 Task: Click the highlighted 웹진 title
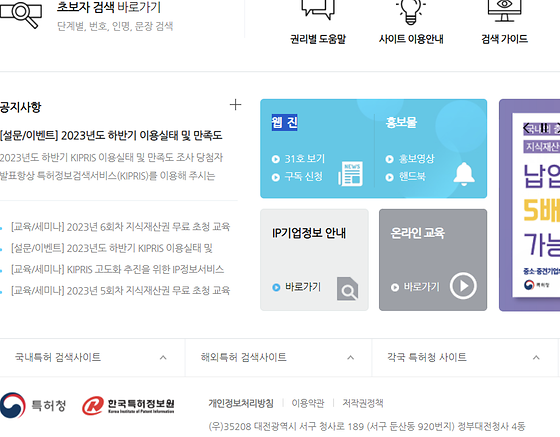tap(284, 122)
